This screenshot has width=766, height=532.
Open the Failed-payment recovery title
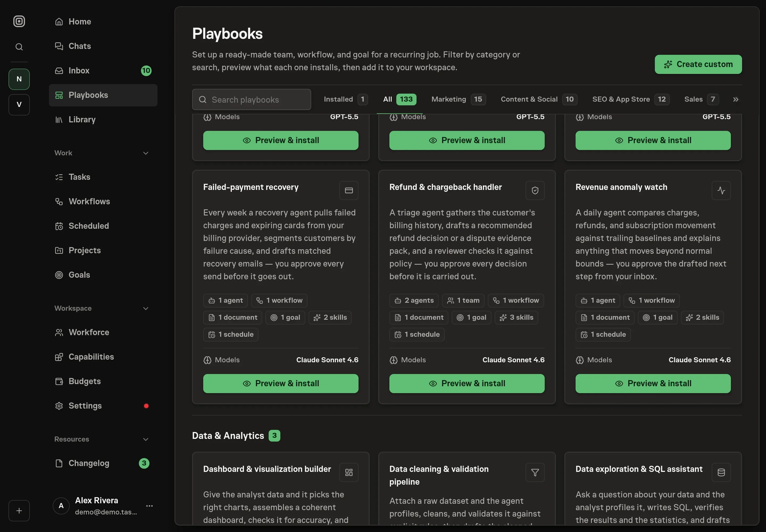[251, 187]
